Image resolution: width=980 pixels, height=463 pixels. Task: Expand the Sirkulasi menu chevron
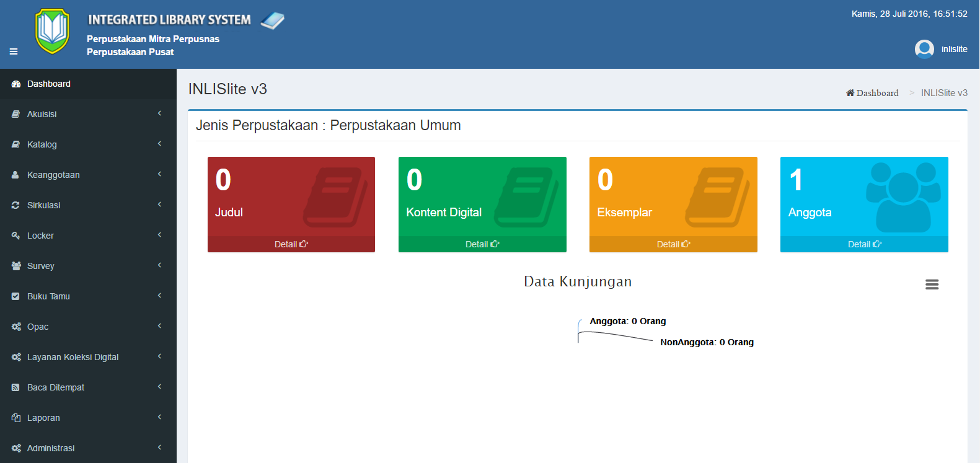tap(159, 205)
